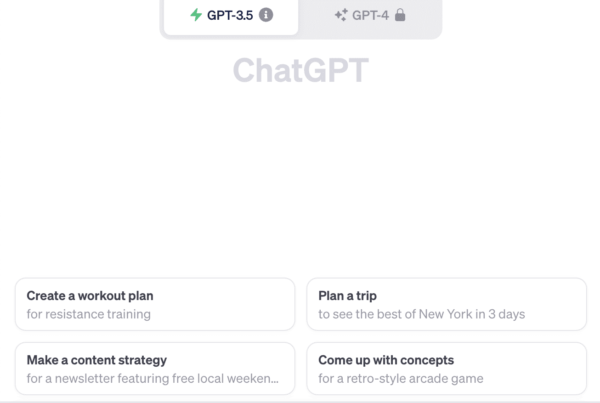Click the 'GPT-4' label text
The height and width of the screenshot is (403, 600).
[x=370, y=15]
